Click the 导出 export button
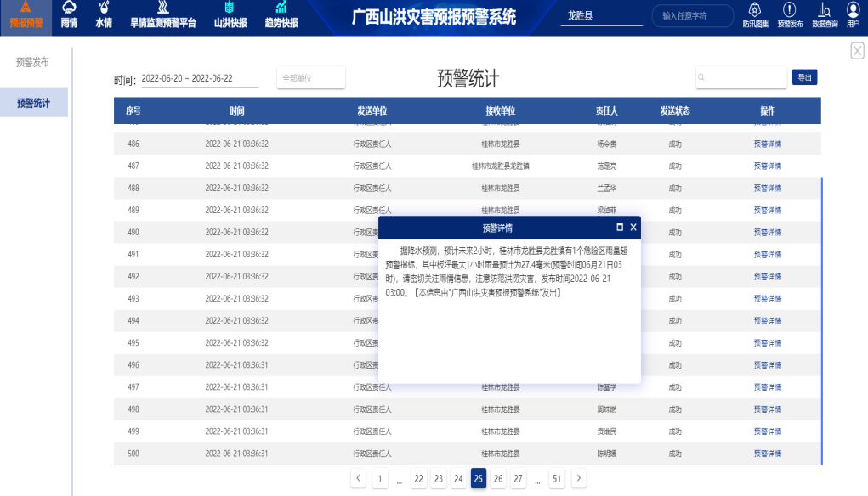The image size is (868, 496). 804,76
